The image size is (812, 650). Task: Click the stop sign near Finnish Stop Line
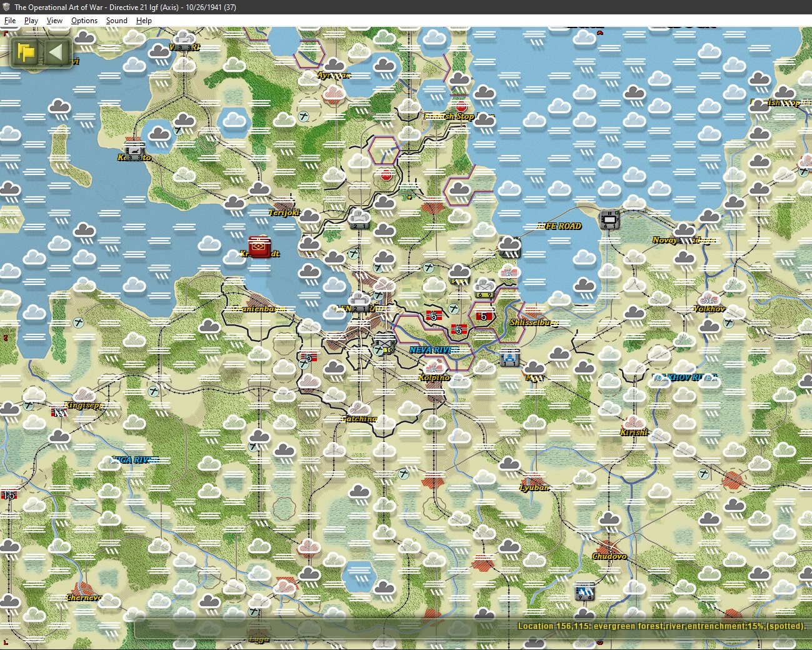461,107
